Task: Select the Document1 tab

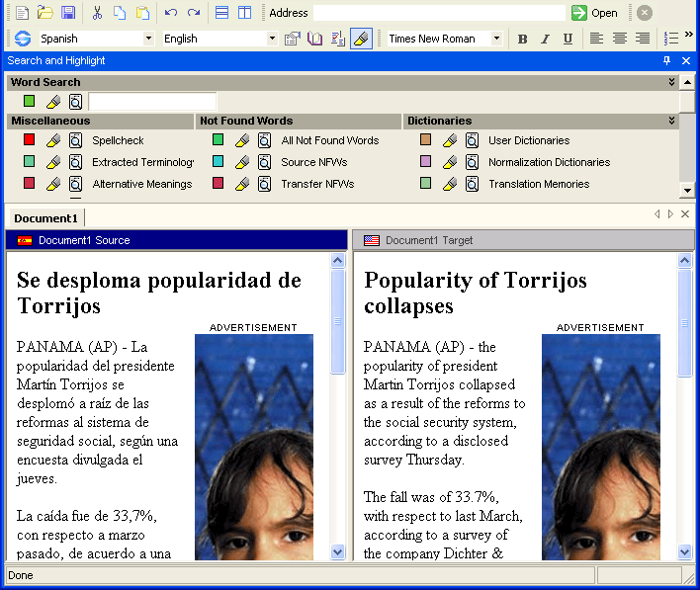Action: point(45,218)
